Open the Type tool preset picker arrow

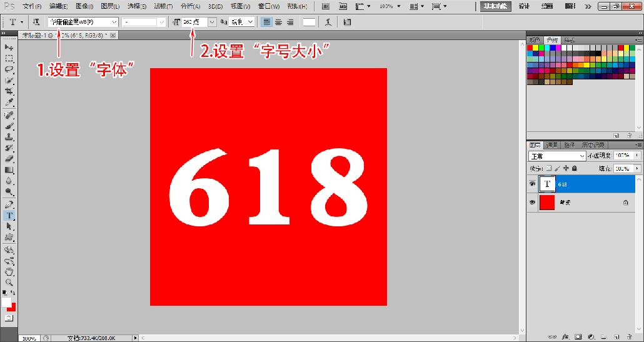click(x=21, y=22)
